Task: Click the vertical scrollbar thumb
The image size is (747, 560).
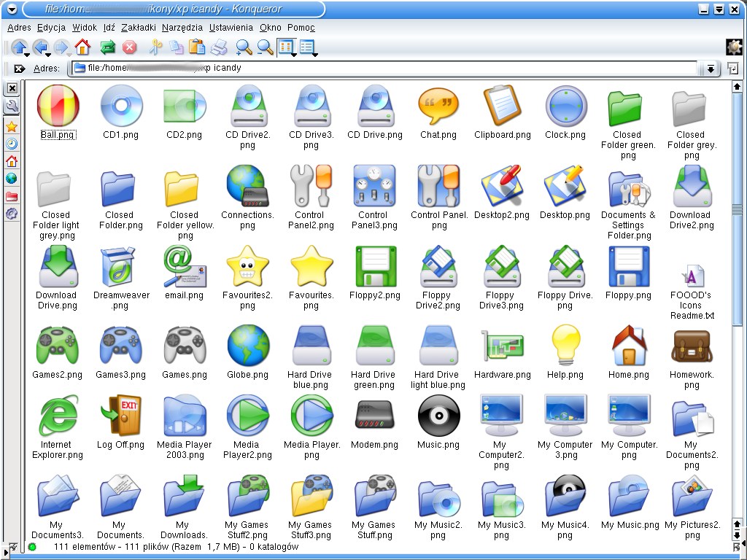Action: pos(737,209)
